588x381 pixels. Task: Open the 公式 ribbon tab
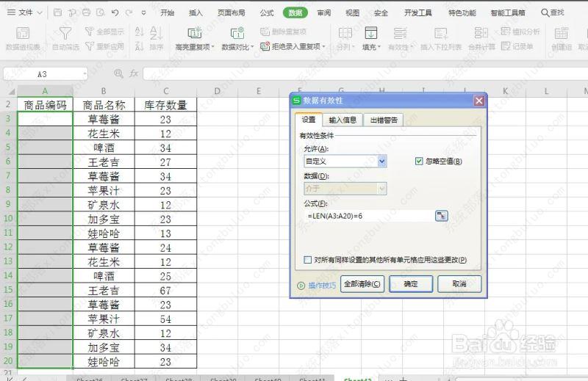(x=267, y=12)
